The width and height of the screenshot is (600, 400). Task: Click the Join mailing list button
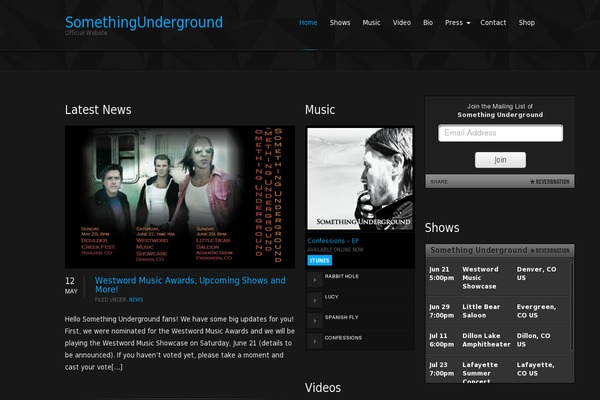pos(500,160)
